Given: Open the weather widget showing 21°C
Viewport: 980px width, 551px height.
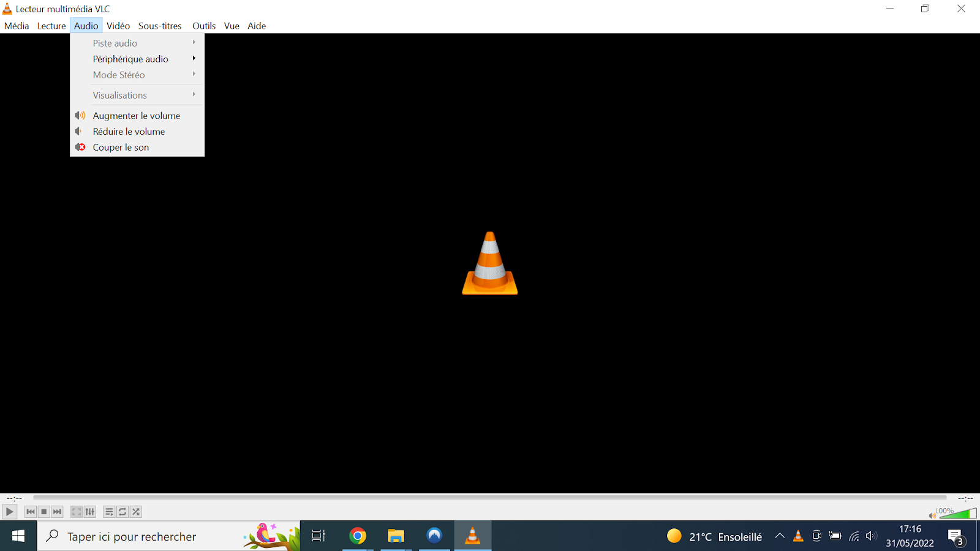Looking at the screenshot, I should (714, 536).
